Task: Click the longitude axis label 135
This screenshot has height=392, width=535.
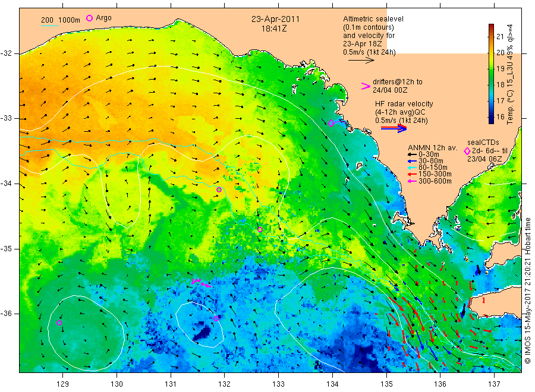Action: [x=386, y=384]
